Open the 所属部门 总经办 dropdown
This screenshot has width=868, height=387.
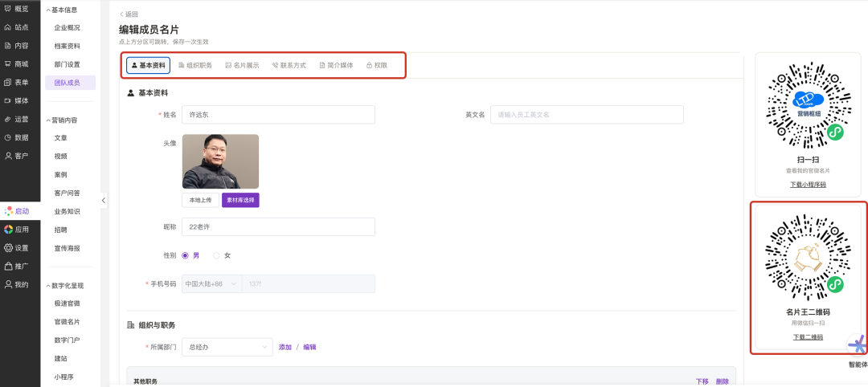227,347
